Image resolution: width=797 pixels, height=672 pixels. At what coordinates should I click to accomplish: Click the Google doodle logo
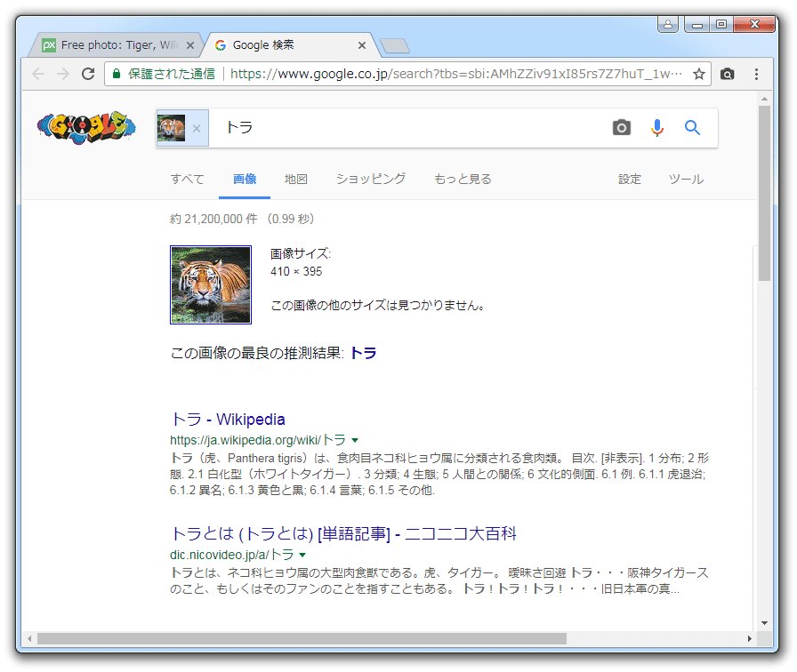click(x=86, y=127)
